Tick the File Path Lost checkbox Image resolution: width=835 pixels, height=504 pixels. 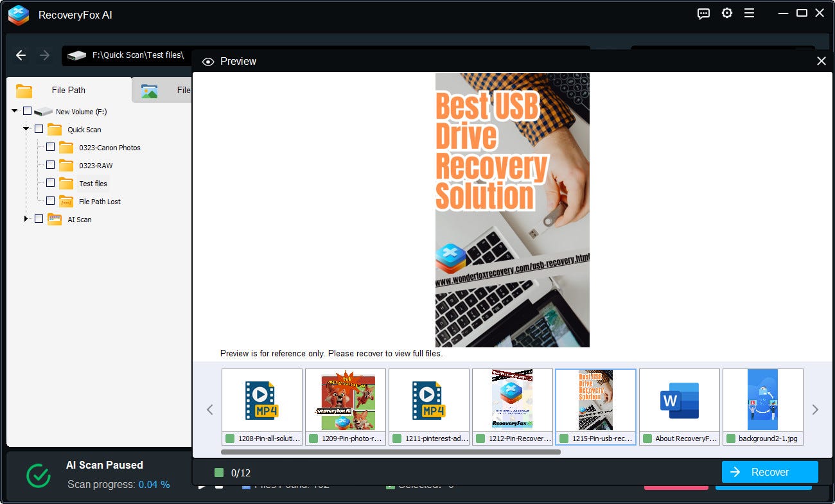click(50, 201)
